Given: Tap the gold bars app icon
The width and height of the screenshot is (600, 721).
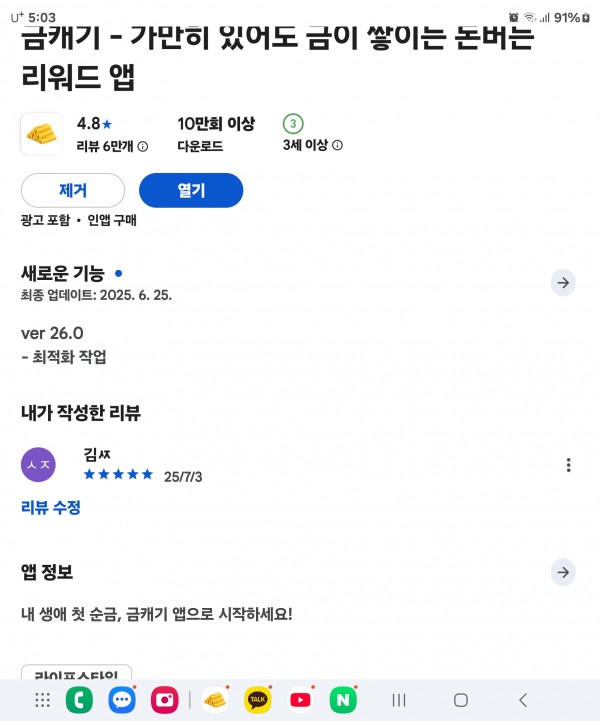Looking at the screenshot, I should tap(41, 134).
